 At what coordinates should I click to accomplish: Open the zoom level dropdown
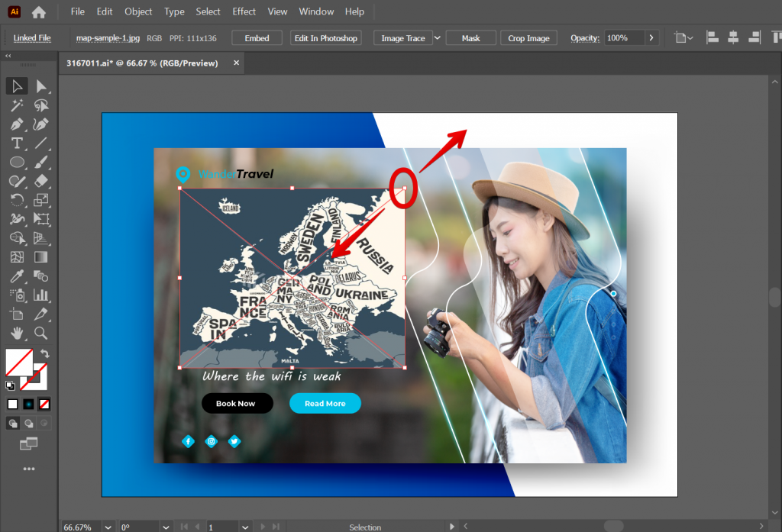107,527
